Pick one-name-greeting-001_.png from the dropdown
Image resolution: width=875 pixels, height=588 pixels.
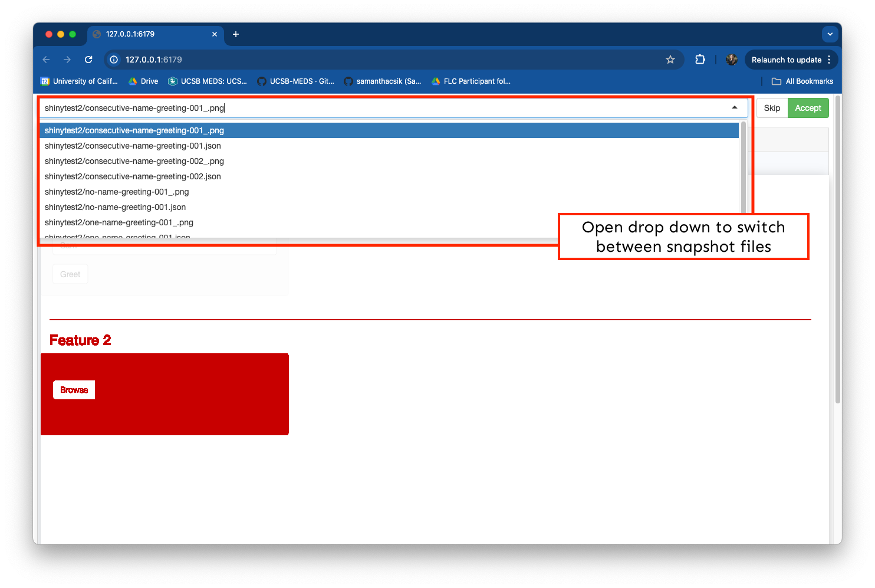119,222
